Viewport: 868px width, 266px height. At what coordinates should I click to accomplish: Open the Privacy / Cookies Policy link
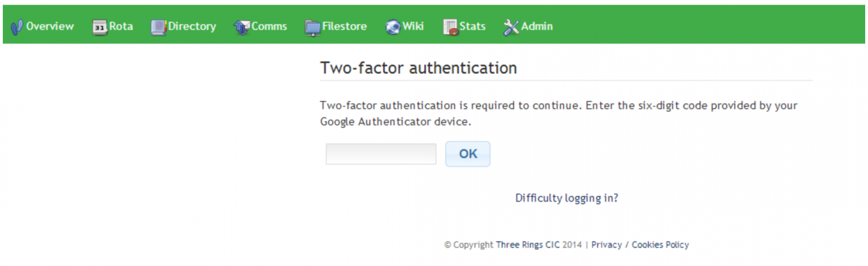tap(640, 245)
